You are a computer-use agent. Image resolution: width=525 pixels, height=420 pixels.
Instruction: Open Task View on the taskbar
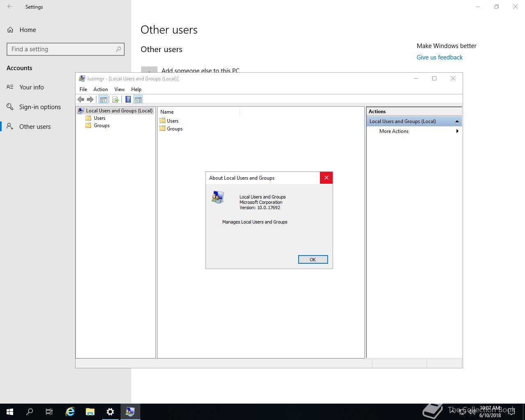tap(49, 412)
